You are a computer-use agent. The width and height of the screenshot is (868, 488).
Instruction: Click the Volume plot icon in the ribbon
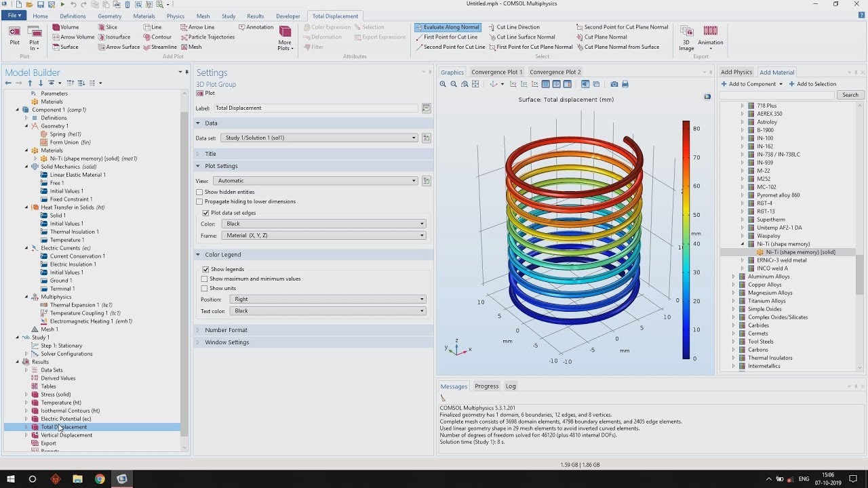[65, 27]
